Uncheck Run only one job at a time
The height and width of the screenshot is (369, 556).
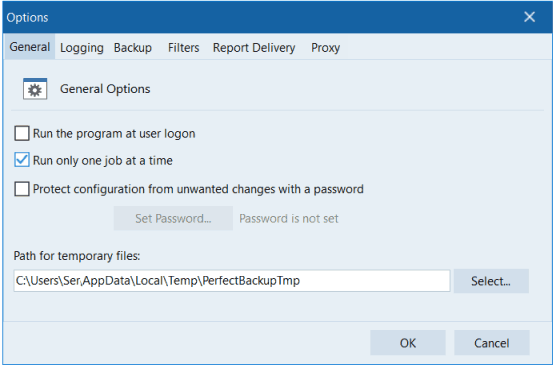(x=22, y=160)
